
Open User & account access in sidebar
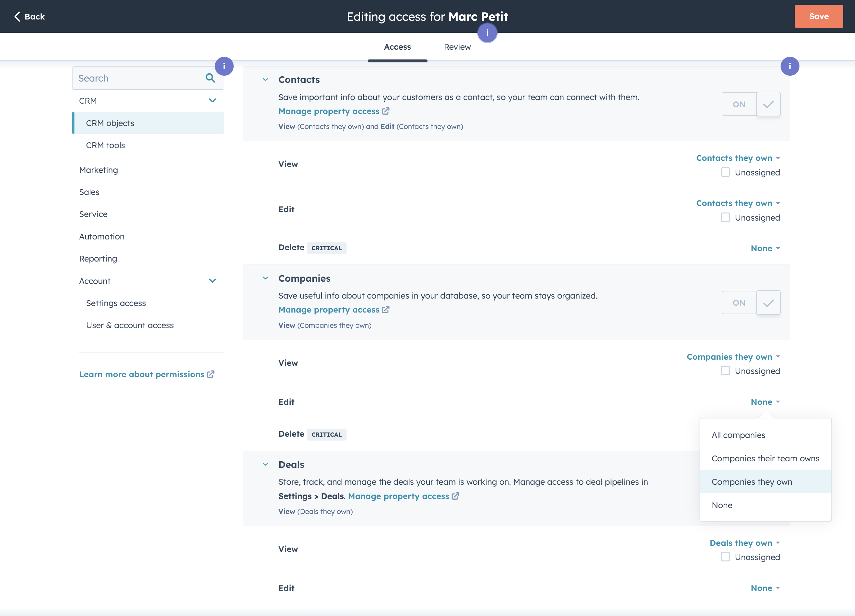(130, 325)
